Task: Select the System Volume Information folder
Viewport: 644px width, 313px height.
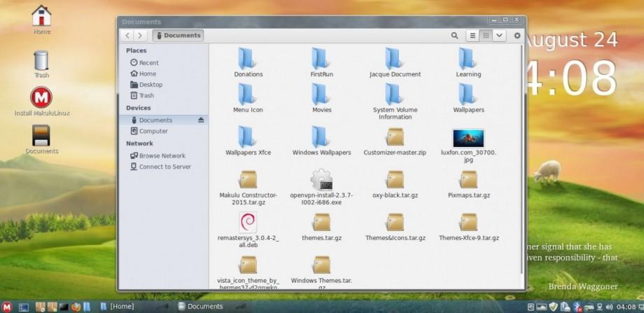Action: pos(395,101)
